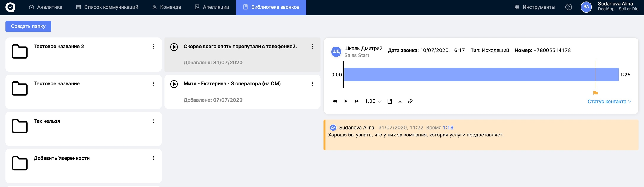The height and width of the screenshot is (187, 644).
Task: Open options menu for 'Тестовое название 2' folder
Action: 153,47
